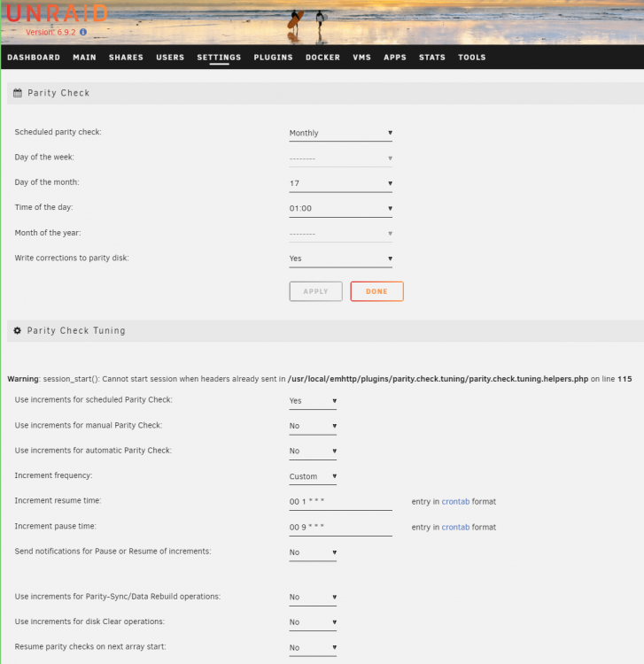
Task: Click the session_start warning file path
Action: pyautogui.click(x=438, y=379)
